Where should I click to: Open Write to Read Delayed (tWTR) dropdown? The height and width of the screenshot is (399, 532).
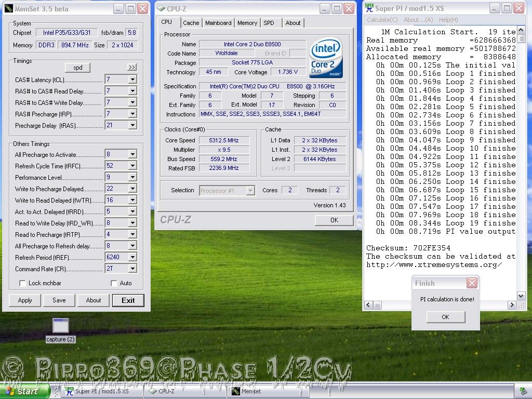pyautogui.click(x=132, y=200)
